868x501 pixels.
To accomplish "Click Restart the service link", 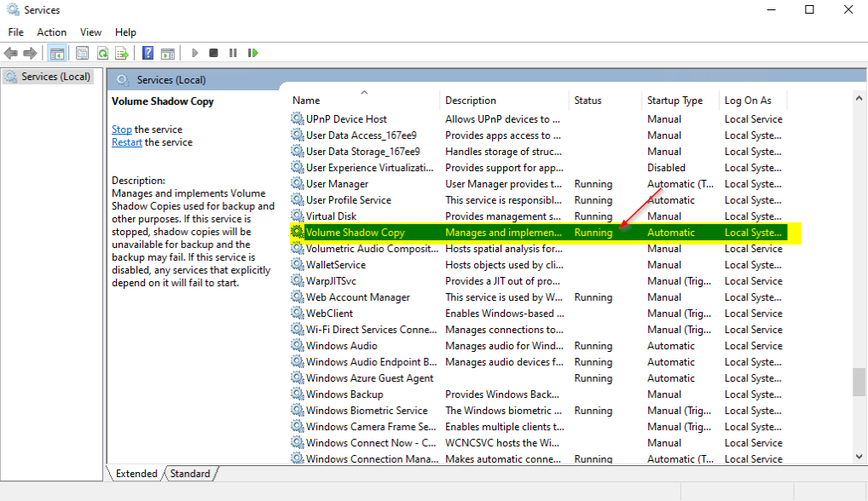I will point(127,142).
